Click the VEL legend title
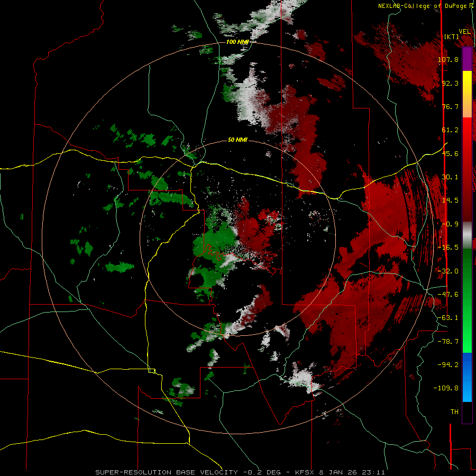Viewport: 476px width, 476px height. click(465, 32)
